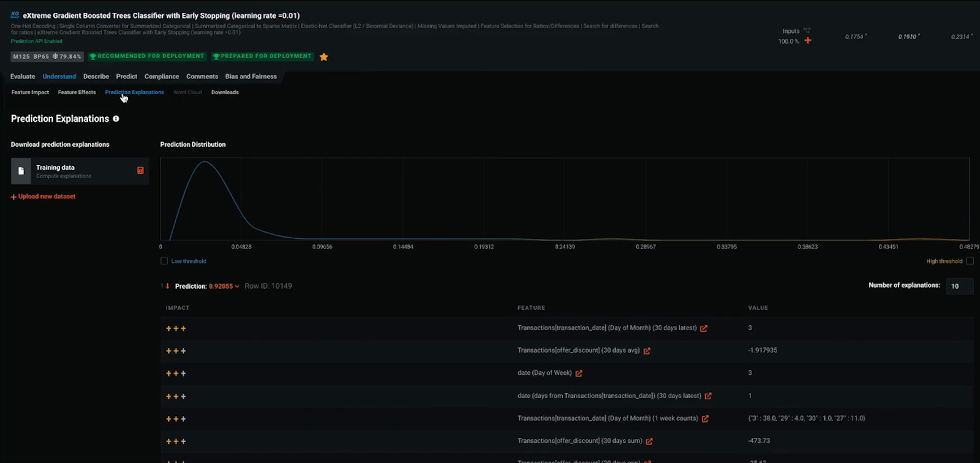Click the blueprint diagram icon beside Inputs
This screenshot has height=463, width=980.
point(807,31)
